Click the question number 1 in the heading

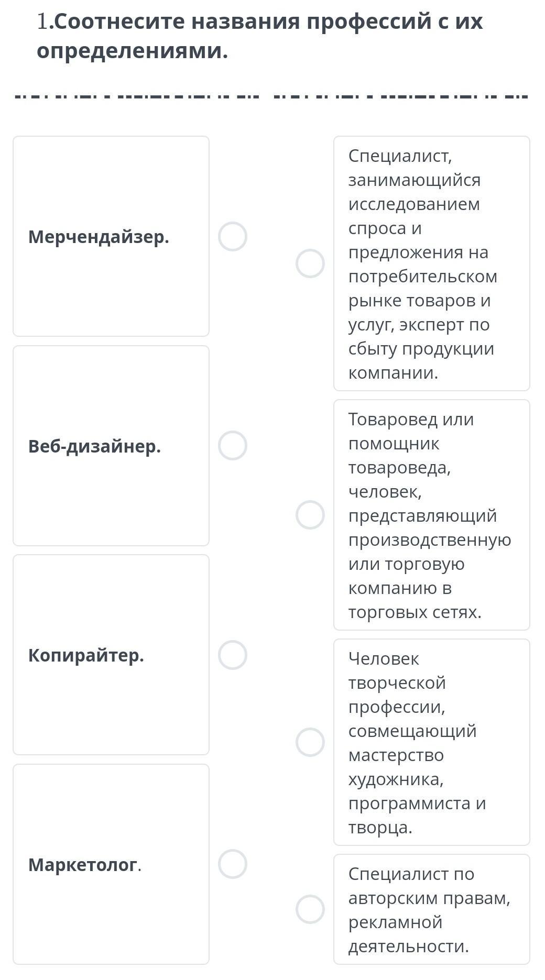[x=43, y=21]
